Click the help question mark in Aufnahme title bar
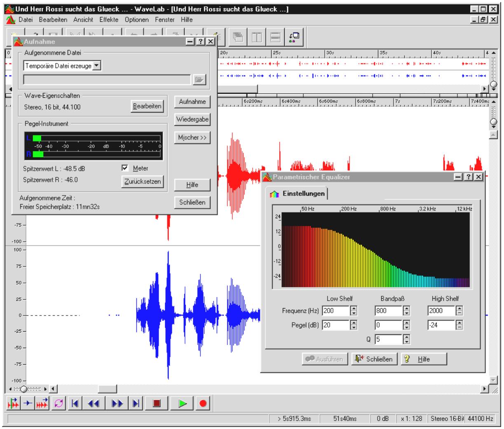Image resolution: width=504 pixels, height=429 pixels. (201, 42)
